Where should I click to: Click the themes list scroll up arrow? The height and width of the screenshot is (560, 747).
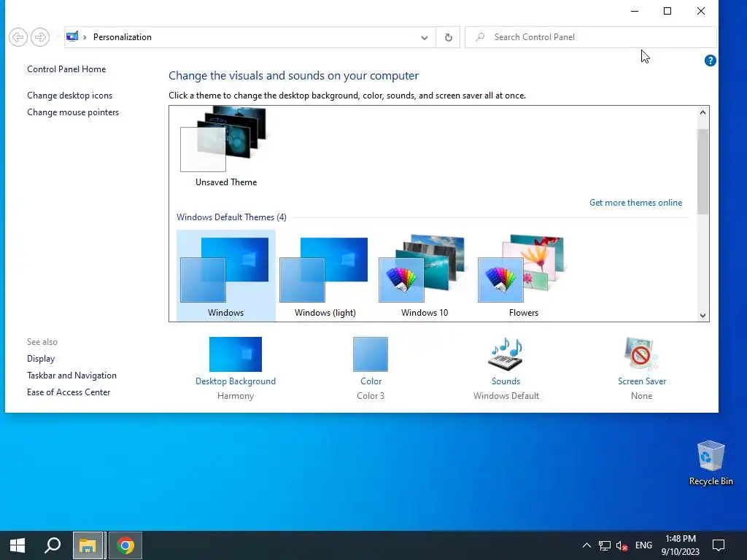pos(703,112)
